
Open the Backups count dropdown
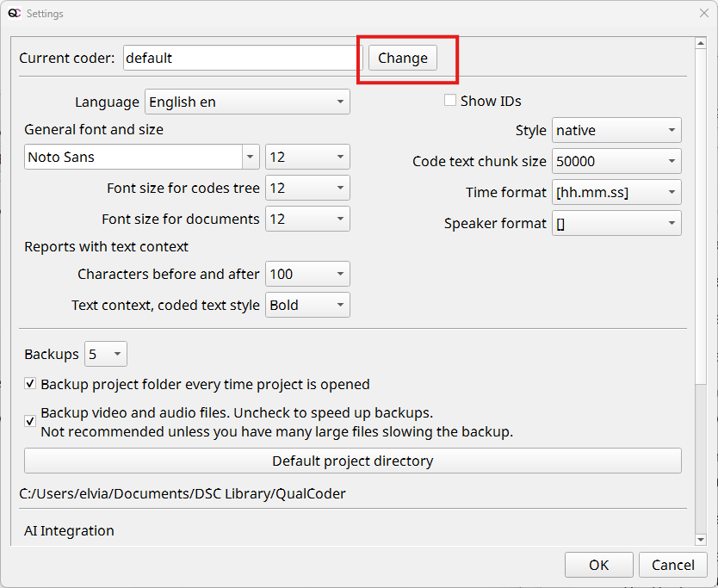(x=106, y=354)
